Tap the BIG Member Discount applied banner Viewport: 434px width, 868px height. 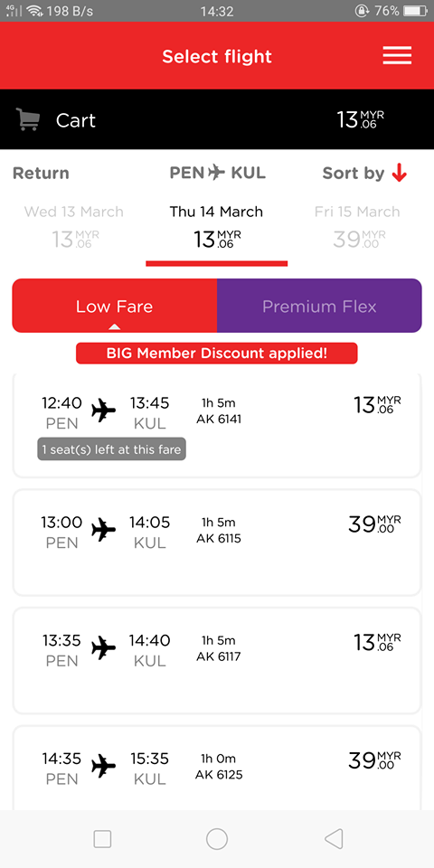(x=217, y=354)
